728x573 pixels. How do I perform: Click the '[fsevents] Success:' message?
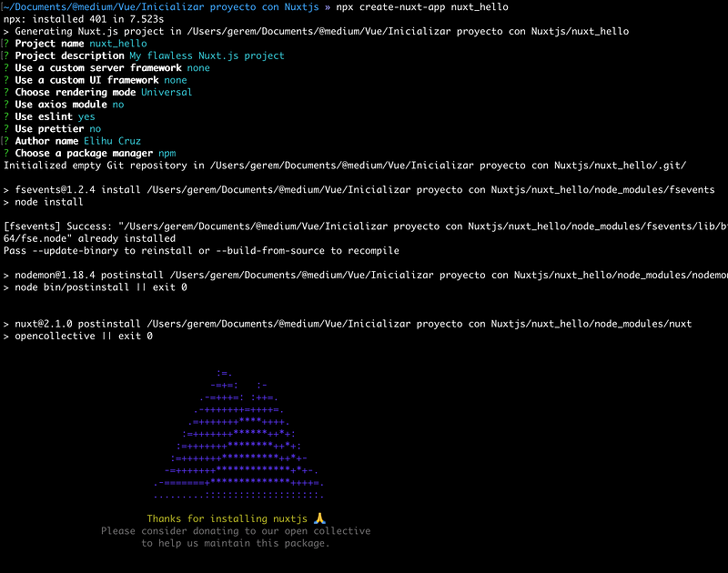366,226
